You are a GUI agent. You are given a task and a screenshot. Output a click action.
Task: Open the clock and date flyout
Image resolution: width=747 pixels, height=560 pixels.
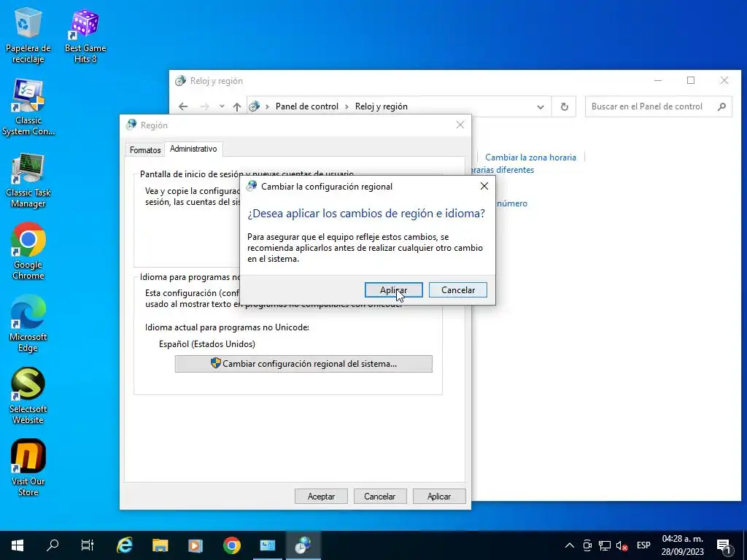(682, 545)
